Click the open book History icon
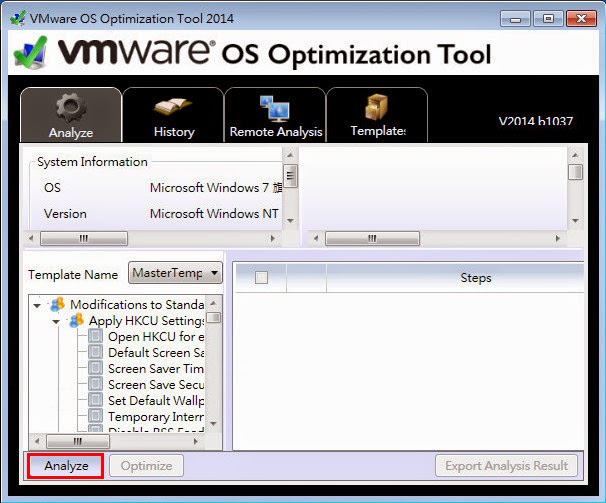 point(173,107)
